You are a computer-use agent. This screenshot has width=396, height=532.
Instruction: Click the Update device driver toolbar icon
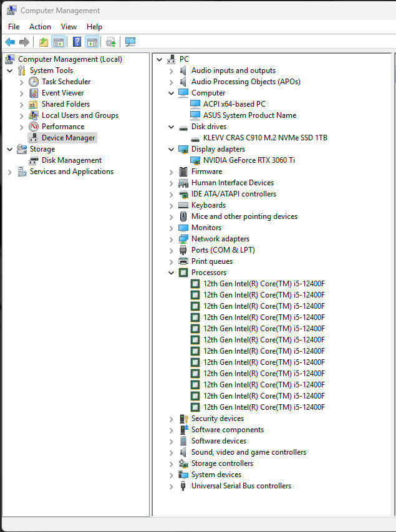point(110,42)
